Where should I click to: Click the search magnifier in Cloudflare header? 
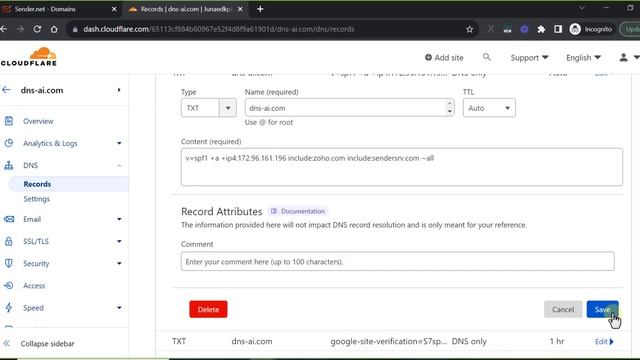[x=487, y=57]
